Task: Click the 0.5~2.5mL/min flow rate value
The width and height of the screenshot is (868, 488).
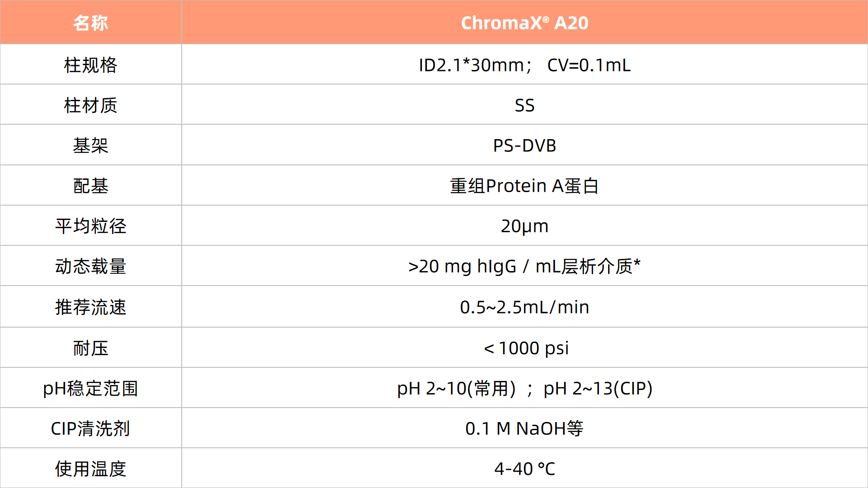Action: click(x=524, y=307)
